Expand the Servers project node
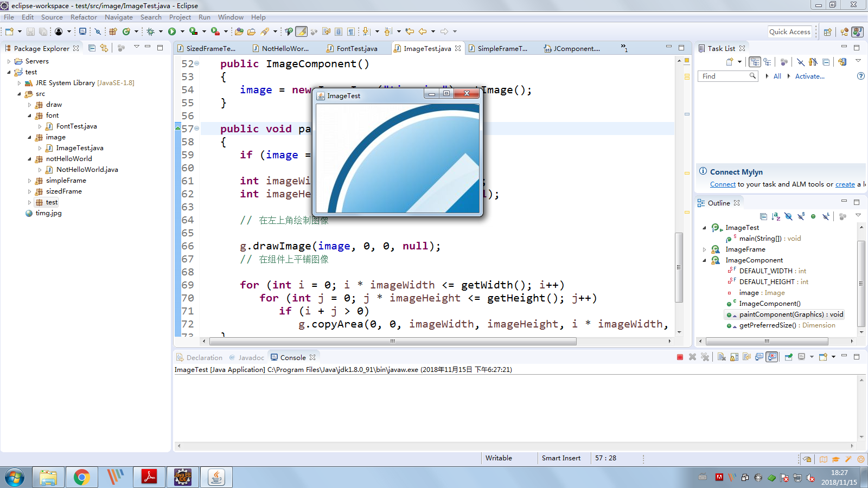868x488 pixels. pos(9,61)
